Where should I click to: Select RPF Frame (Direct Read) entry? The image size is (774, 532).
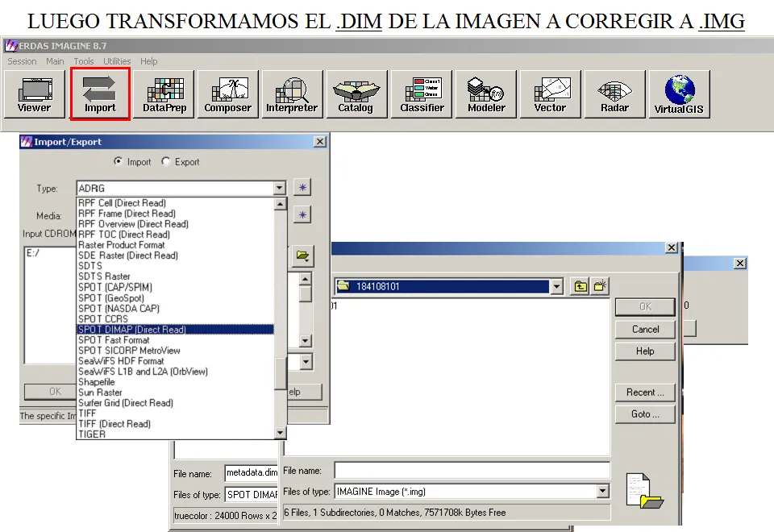click(x=176, y=214)
